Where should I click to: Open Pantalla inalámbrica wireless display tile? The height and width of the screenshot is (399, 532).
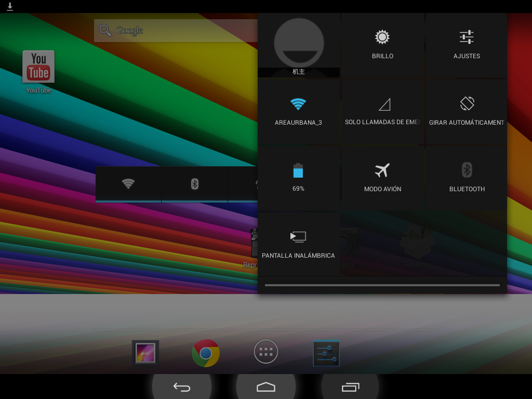tap(298, 244)
